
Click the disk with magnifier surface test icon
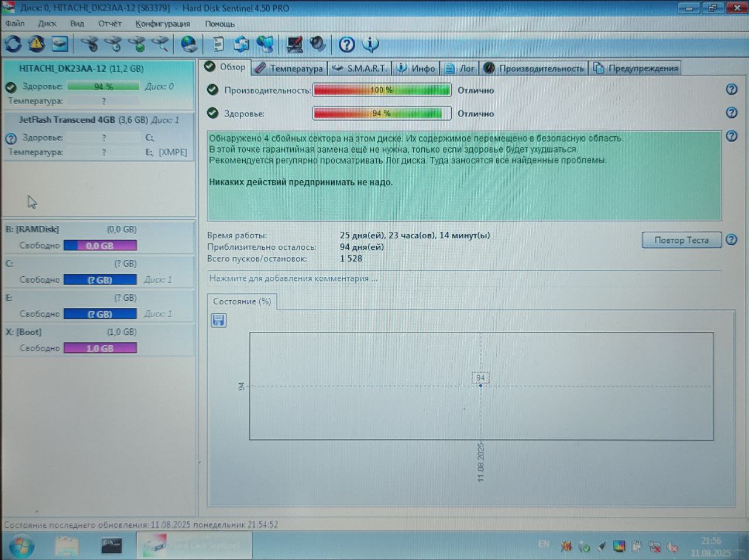tap(160, 44)
